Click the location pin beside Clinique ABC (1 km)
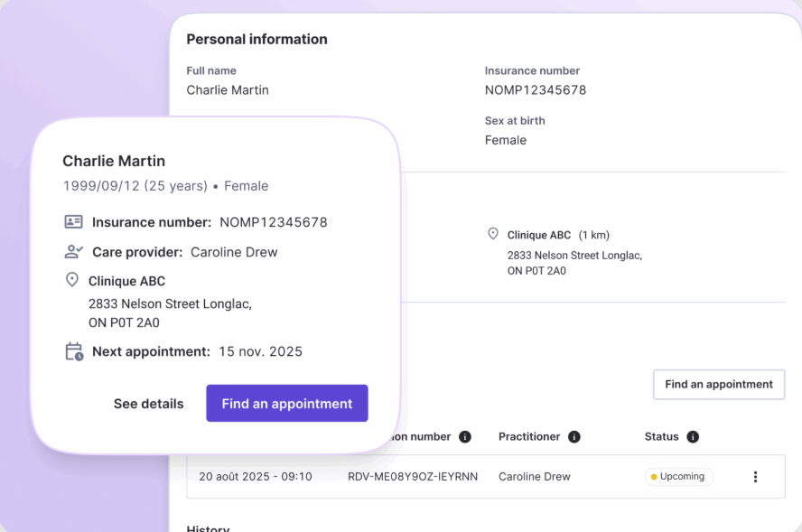This screenshot has height=532, width=802. (492, 234)
